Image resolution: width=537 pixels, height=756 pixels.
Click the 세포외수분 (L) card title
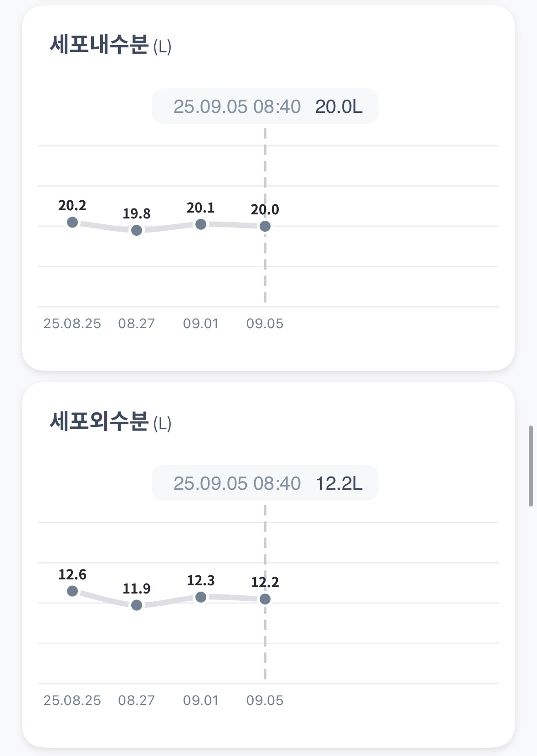[x=111, y=421]
